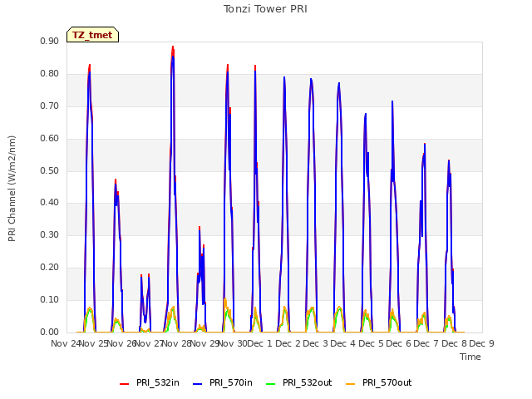Click the 0.20 y-axis tick label

(x=50, y=268)
